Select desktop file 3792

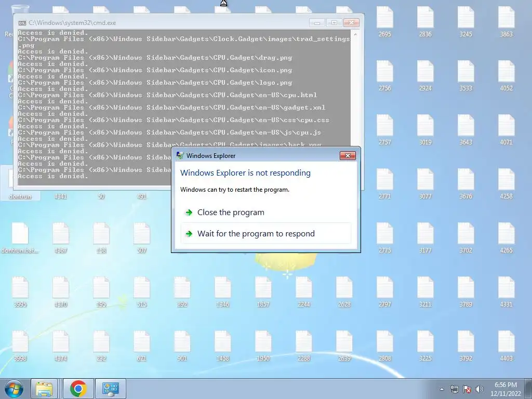tap(466, 345)
